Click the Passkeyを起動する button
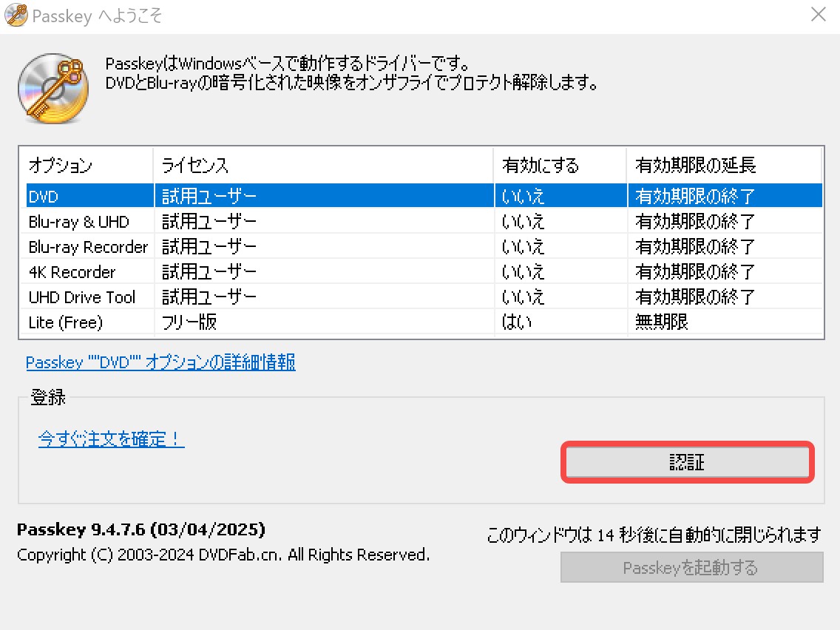The height and width of the screenshot is (630, 840). point(691,567)
